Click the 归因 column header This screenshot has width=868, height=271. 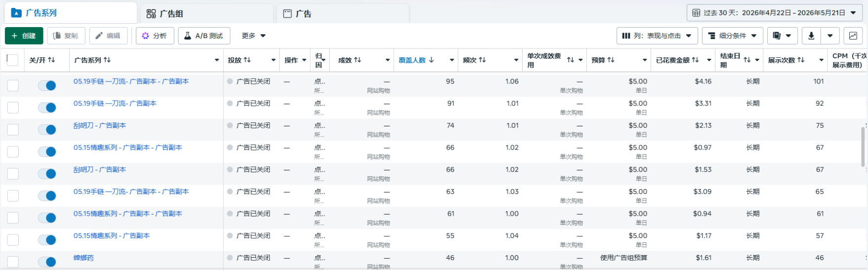coord(319,60)
